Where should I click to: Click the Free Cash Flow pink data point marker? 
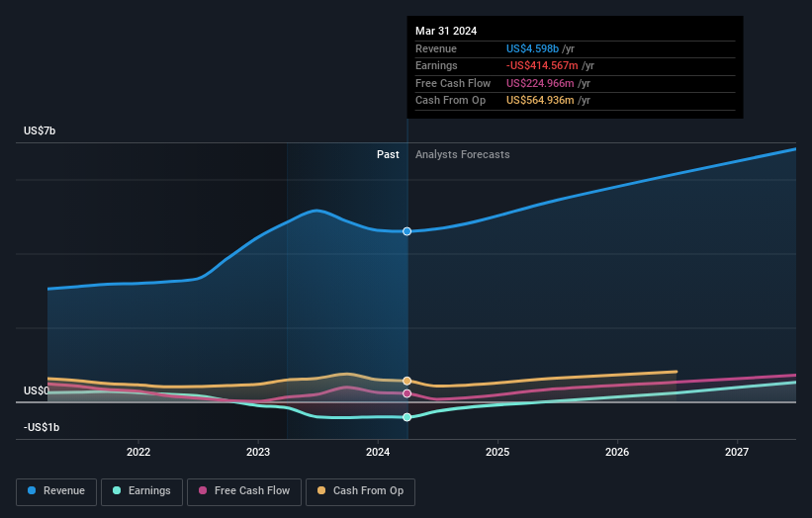click(407, 393)
